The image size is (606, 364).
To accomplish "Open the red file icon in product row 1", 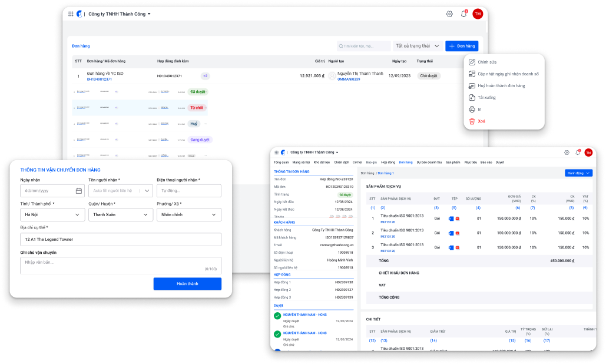I will click(457, 219).
